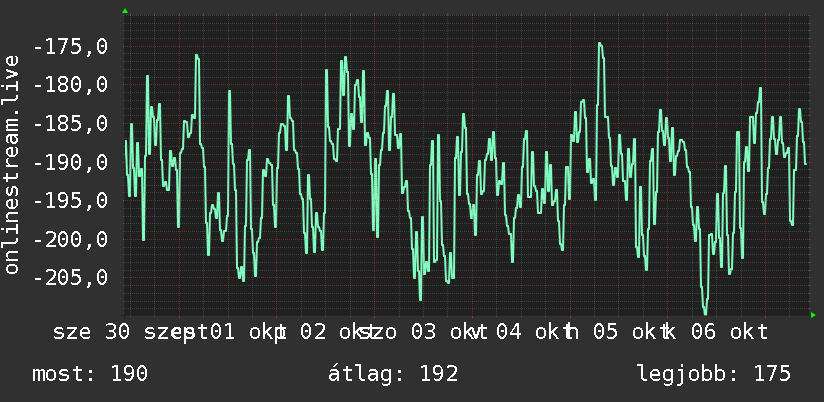Click the -190,0 y-axis label
824x402 pixels.
[70, 162]
